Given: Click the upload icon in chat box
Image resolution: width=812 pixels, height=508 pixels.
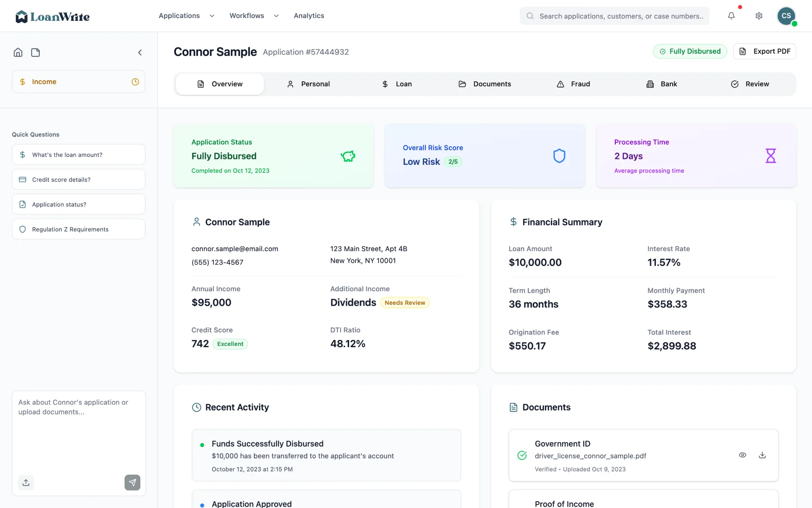Looking at the screenshot, I should [x=26, y=482].
